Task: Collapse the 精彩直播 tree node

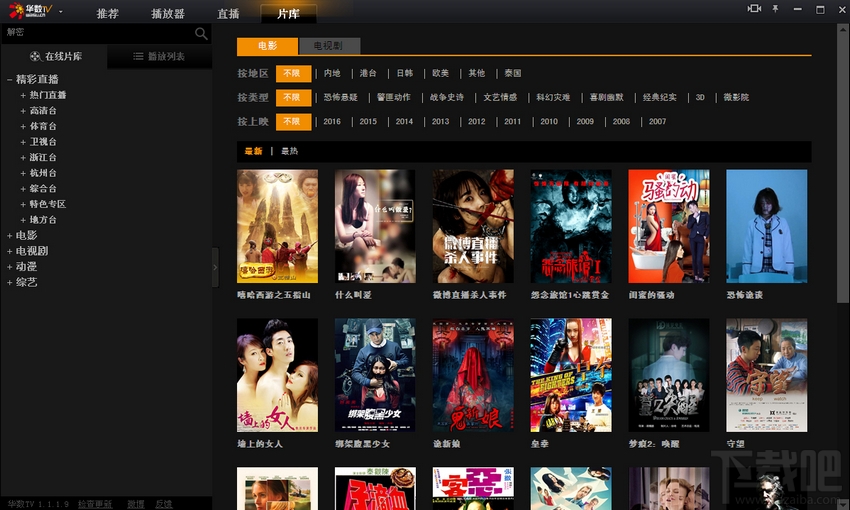Action: point(10,80)
